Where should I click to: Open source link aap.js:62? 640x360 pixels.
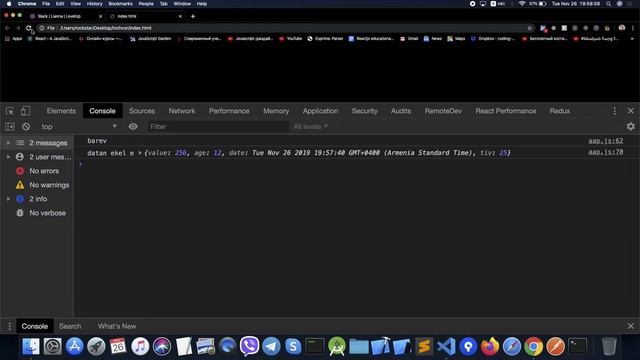pyautogui.click(x=605, y=141)
